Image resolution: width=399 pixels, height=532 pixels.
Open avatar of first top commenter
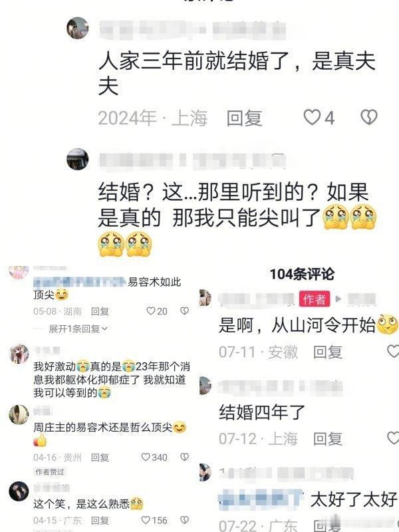[78, 28]
